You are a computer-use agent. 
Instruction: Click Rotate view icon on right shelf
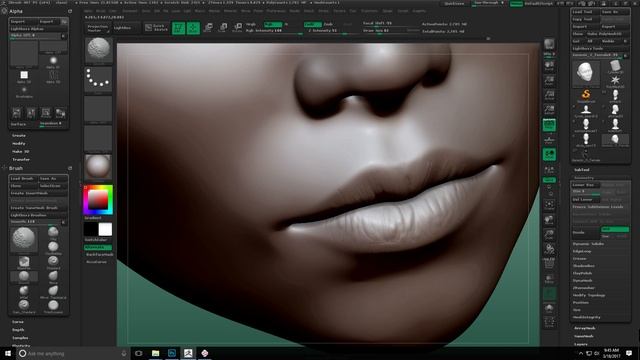(549, 249)
